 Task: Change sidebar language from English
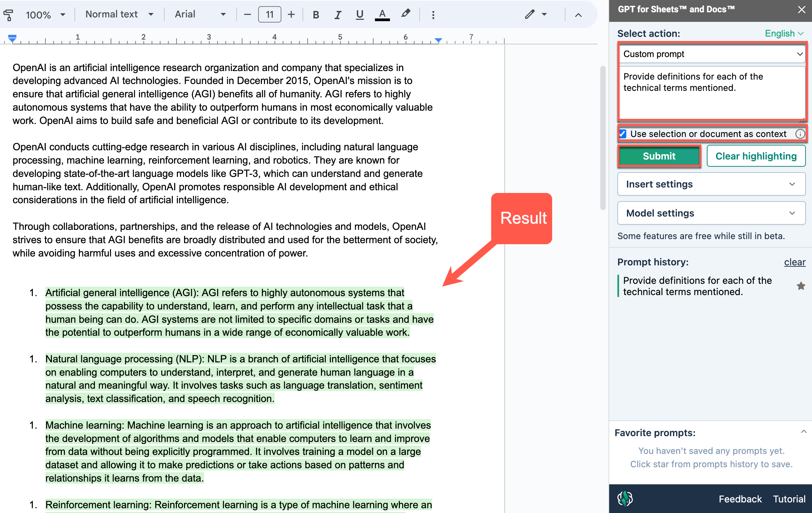point(784,33)
